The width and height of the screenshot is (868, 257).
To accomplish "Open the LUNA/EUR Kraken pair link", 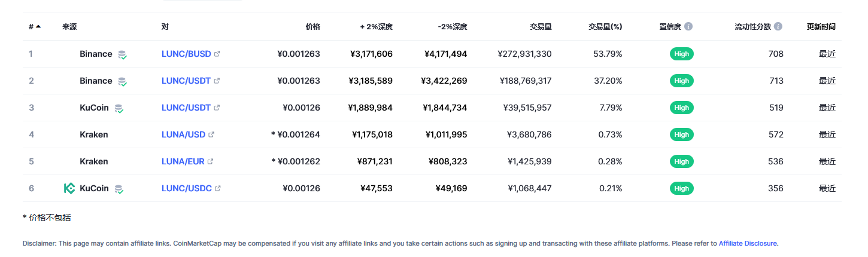I will pos(183,161).
